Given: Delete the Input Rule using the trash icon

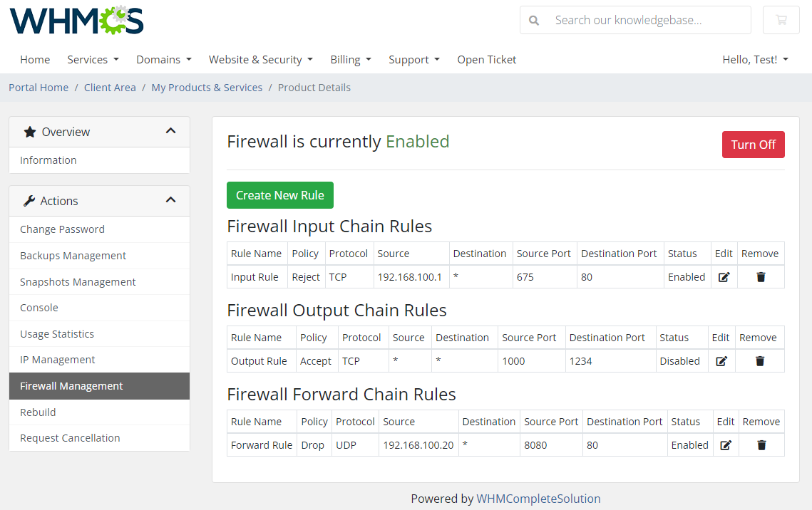Looking at the screenshot, I should coord(761,277).
